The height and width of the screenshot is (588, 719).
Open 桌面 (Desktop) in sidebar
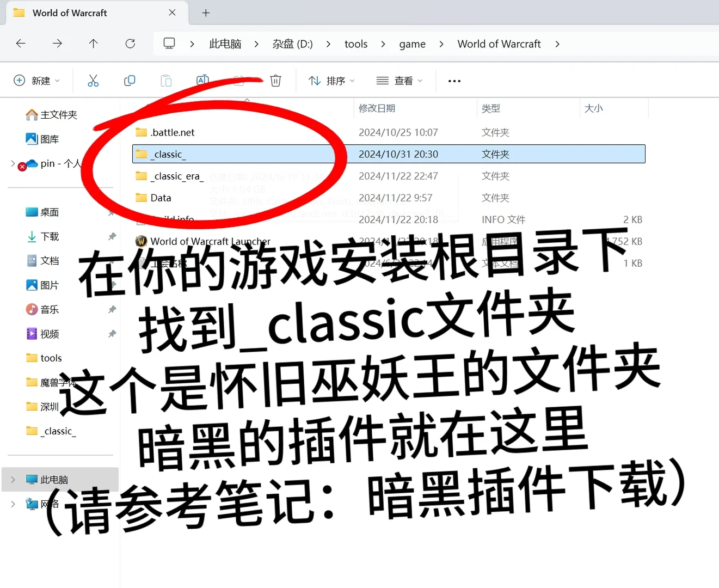[42, 212]
